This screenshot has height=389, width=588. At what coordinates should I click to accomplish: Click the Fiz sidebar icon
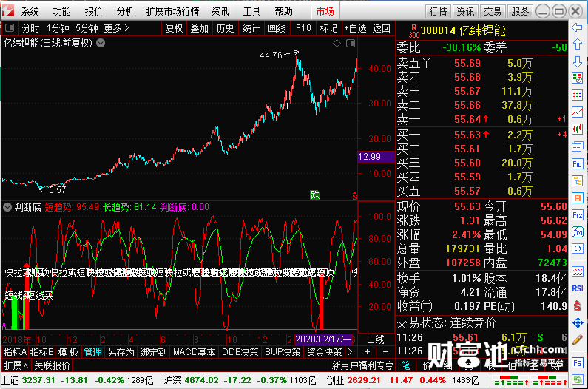577,215
